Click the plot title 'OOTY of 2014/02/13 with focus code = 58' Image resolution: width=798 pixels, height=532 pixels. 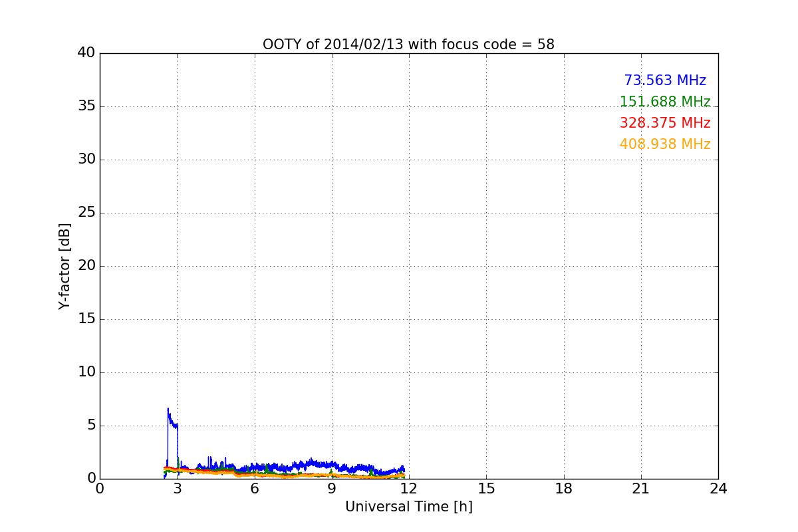click(x=408, y=45)
